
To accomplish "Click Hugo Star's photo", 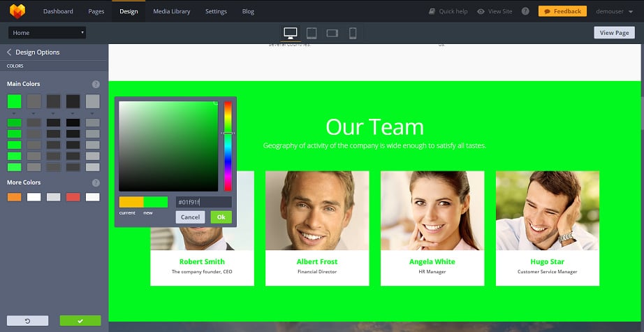I will pyautogui.click(x=548, y=211).
